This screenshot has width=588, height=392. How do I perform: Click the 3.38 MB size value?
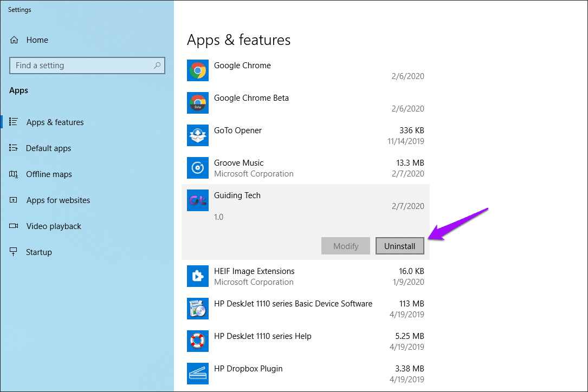point(410,369)
